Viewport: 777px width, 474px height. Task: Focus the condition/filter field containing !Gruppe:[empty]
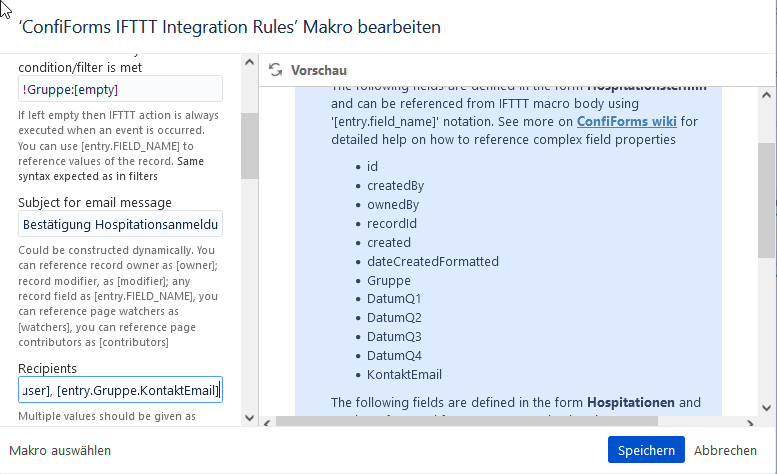(120, 89)
